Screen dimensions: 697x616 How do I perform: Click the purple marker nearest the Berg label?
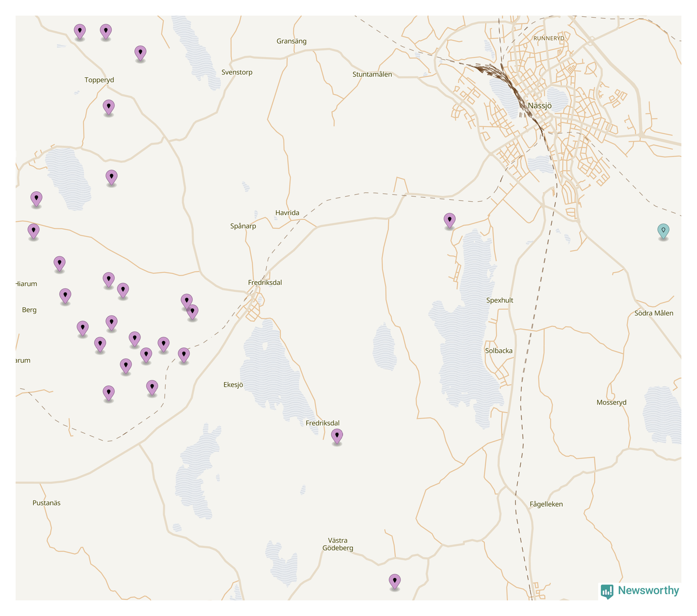pos(65,296)
